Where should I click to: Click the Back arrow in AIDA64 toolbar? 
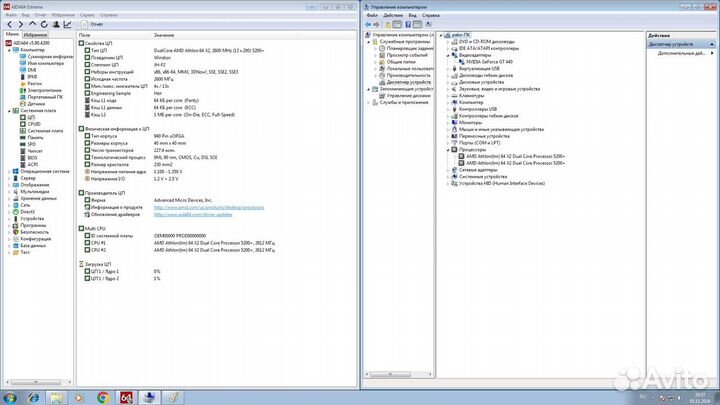coord(9,24)
